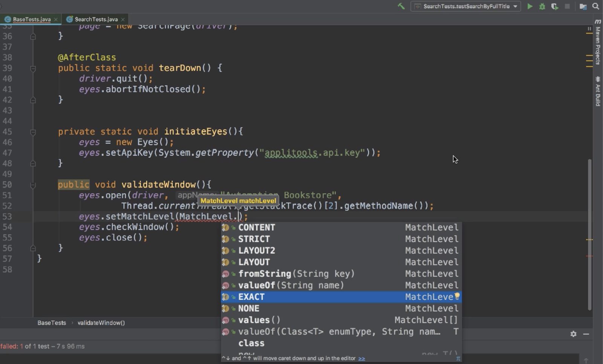Close the BaseTests.java tab
This screenshot has width=603, height=364.
tap(56, 19)
